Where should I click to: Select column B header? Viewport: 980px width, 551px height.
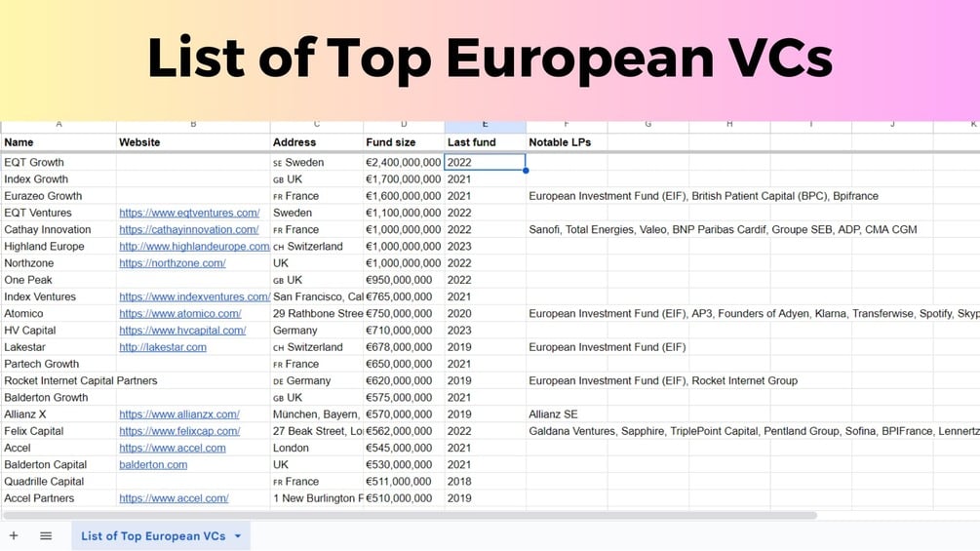point(193,125)
